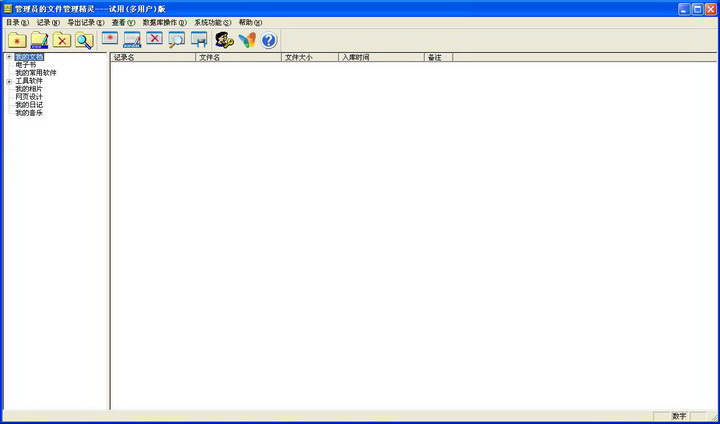This screenshot has height=424, width=720.
Task: Open the 目录 menu
Action: pos(17,23)
